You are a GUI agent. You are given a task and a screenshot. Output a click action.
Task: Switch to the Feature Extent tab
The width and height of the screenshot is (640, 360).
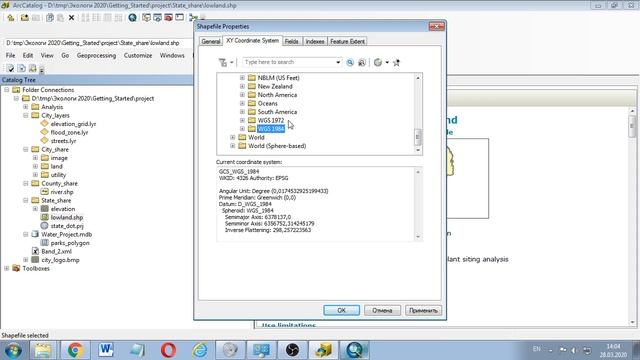347,41
